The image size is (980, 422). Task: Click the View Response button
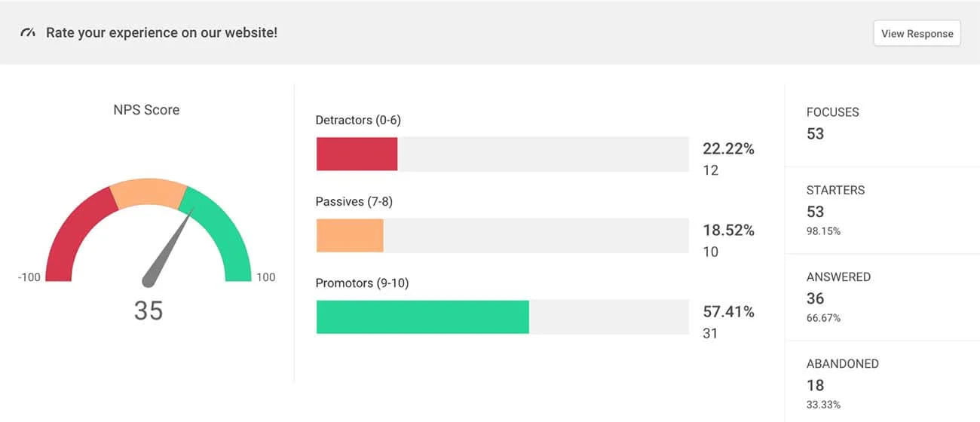coord(917,33)
